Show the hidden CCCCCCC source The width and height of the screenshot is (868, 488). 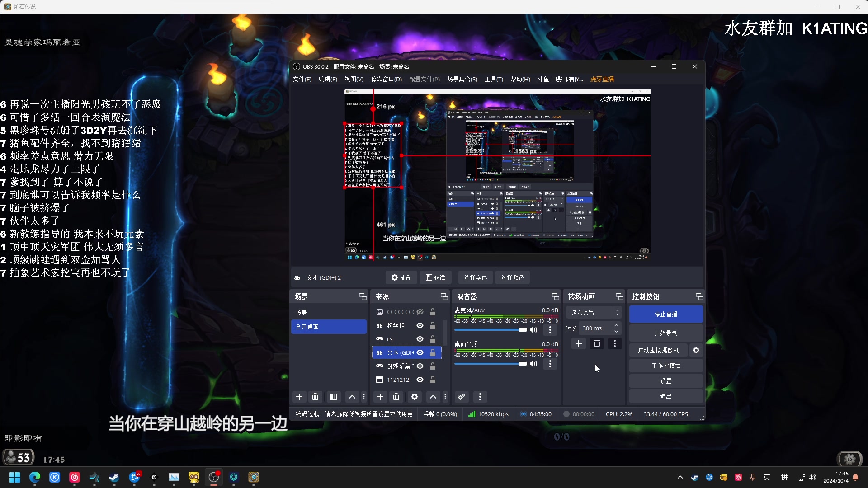click(x=420, y=312)
